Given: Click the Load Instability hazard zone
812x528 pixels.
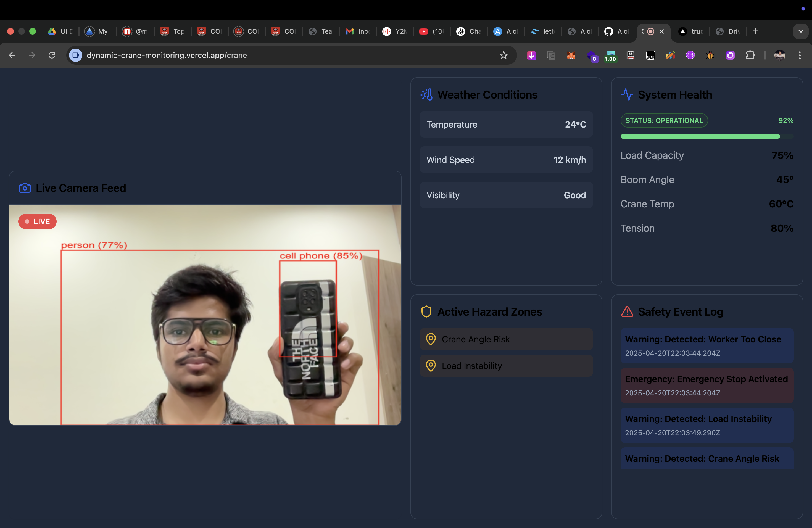Looking at the screenshot, I should [506, 366].
